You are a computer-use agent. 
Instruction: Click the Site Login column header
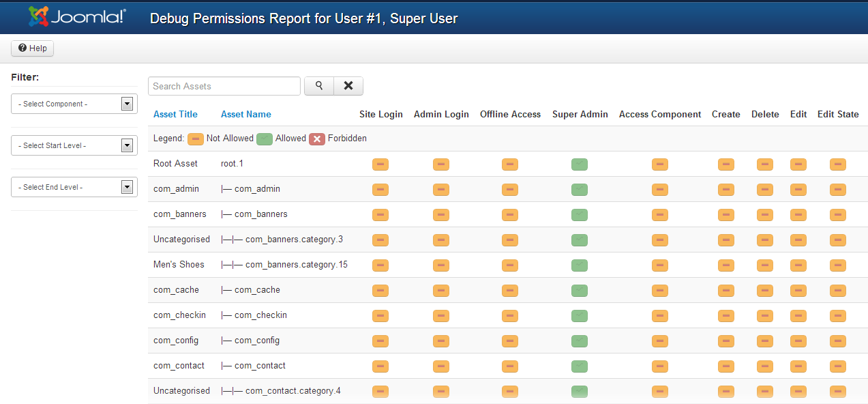(381, 115)
